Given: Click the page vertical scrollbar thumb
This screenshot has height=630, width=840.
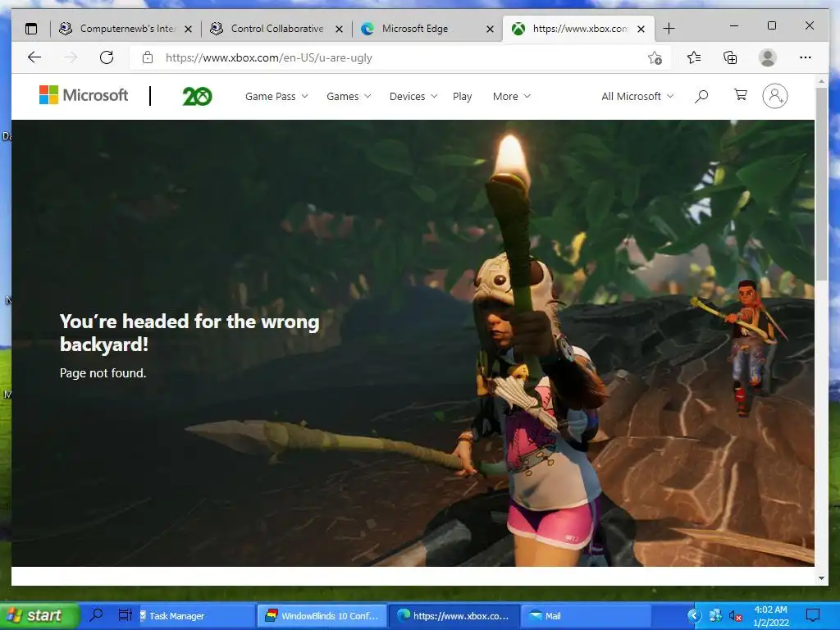Looking at the screenshot, I should [821, 184].
